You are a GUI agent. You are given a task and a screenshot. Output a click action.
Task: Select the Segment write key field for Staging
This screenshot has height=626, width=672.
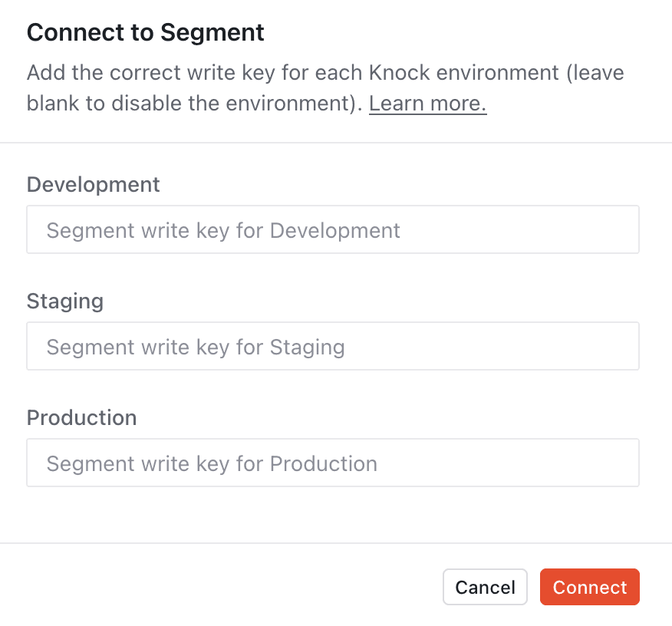pyautogui.click(x=333, y=346)
